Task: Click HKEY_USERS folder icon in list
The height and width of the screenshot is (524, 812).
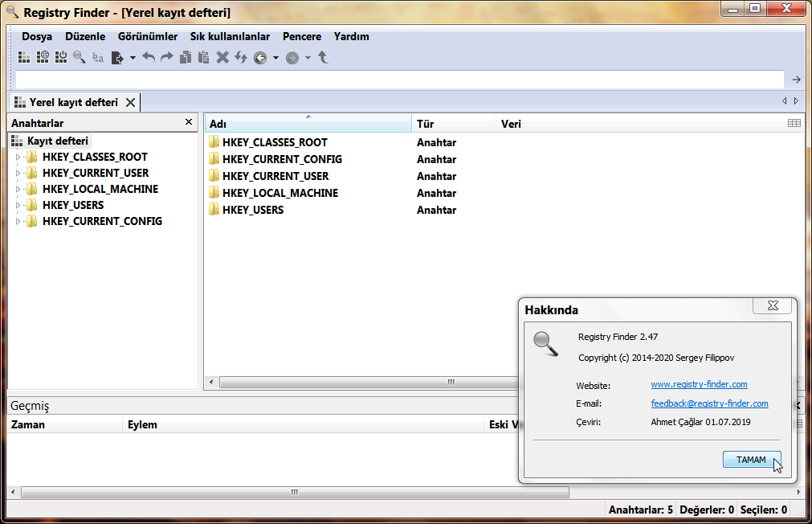Action: [x=214, y=210]
